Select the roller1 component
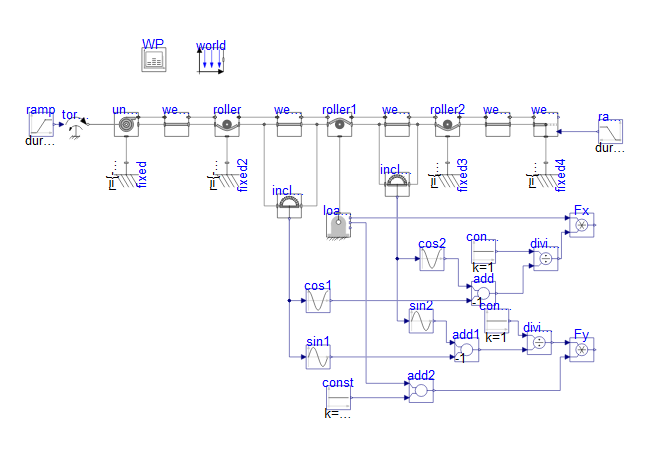The image size is (660, 460). (x=340, y=125)
